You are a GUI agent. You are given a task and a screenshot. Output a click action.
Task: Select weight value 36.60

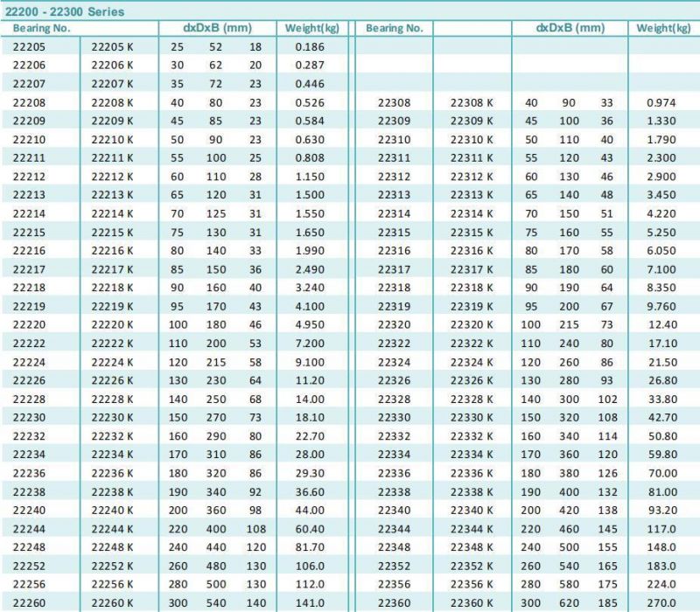click(310, 492)
